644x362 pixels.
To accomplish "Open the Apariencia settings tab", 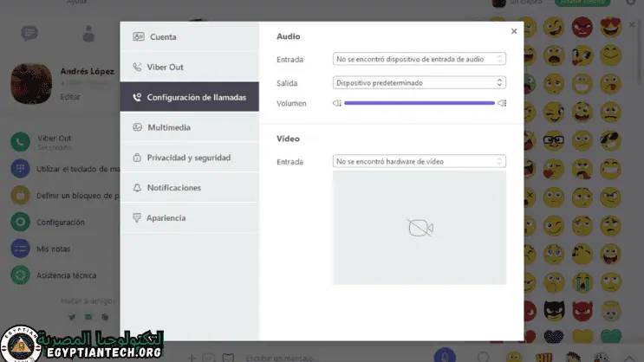I will [x=189, y=217].
